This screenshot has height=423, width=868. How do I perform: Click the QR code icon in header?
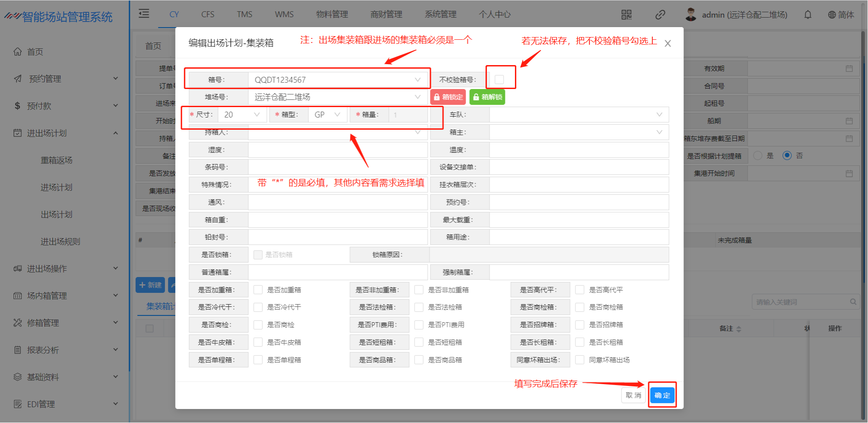[626, 15]
